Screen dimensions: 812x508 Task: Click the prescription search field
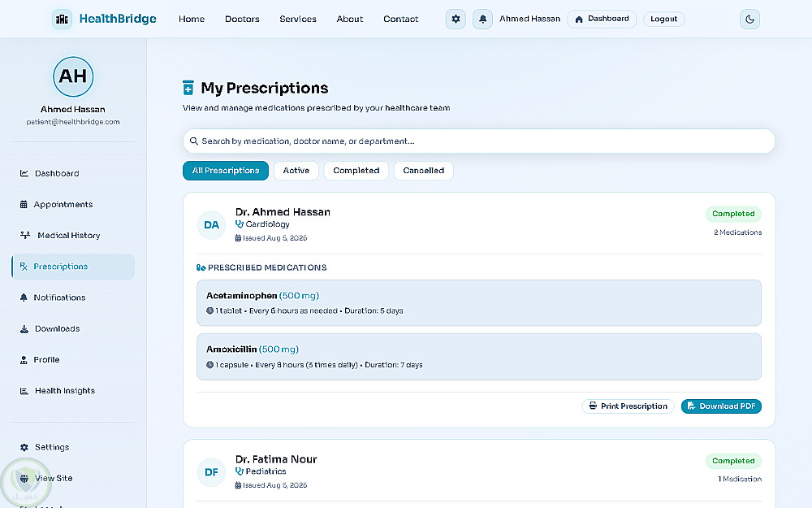click(479, 141)
